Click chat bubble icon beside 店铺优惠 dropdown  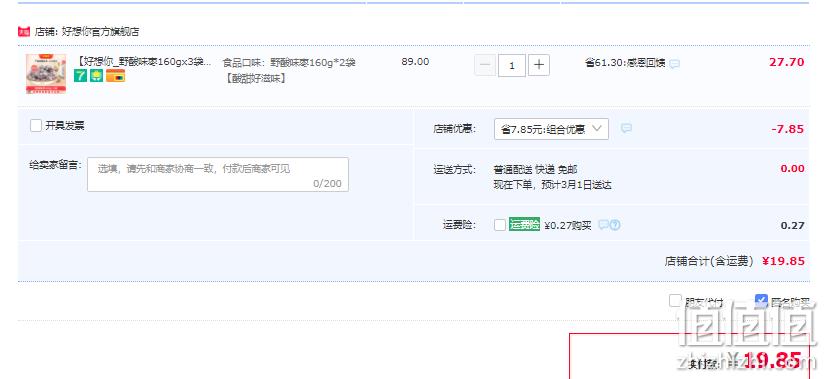626,128
